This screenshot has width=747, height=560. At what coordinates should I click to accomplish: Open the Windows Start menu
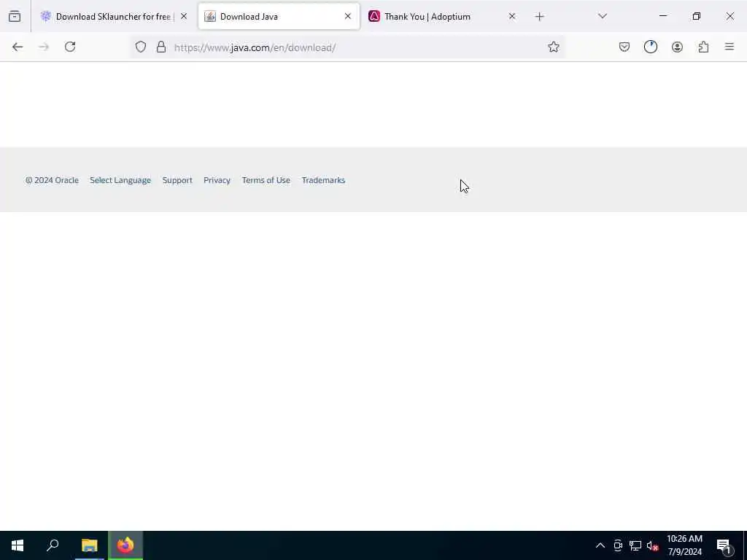click(18, 545)
